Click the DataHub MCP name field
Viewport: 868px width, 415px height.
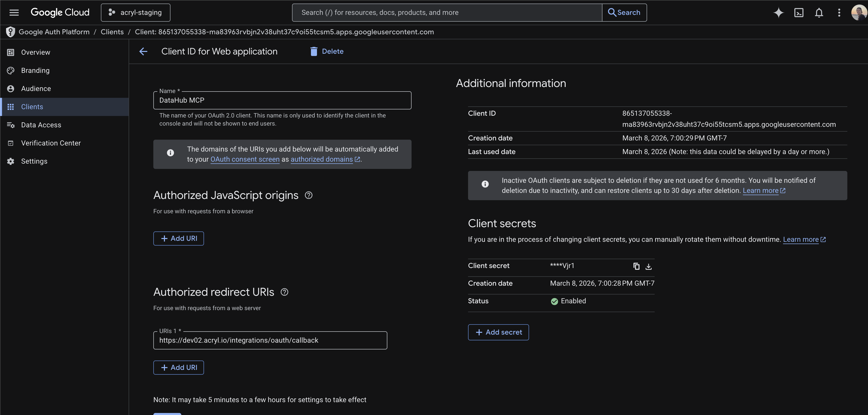pos(282,100)
